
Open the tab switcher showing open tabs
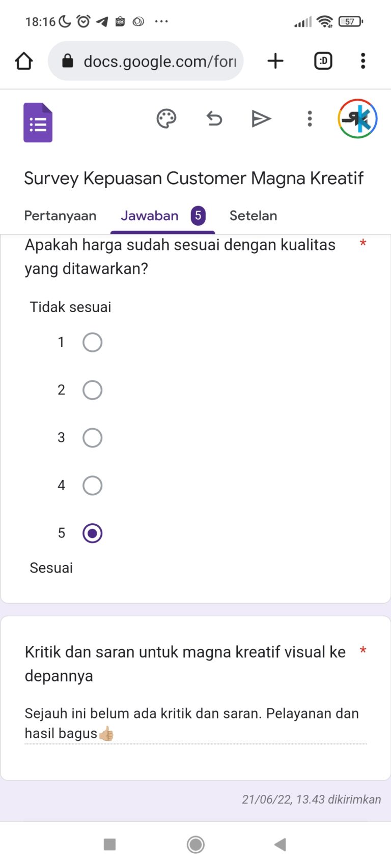coord(323,61)
